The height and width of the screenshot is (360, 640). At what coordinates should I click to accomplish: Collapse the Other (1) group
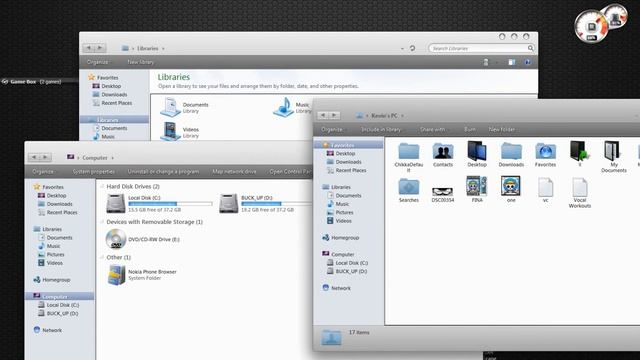tap(102, 258)
